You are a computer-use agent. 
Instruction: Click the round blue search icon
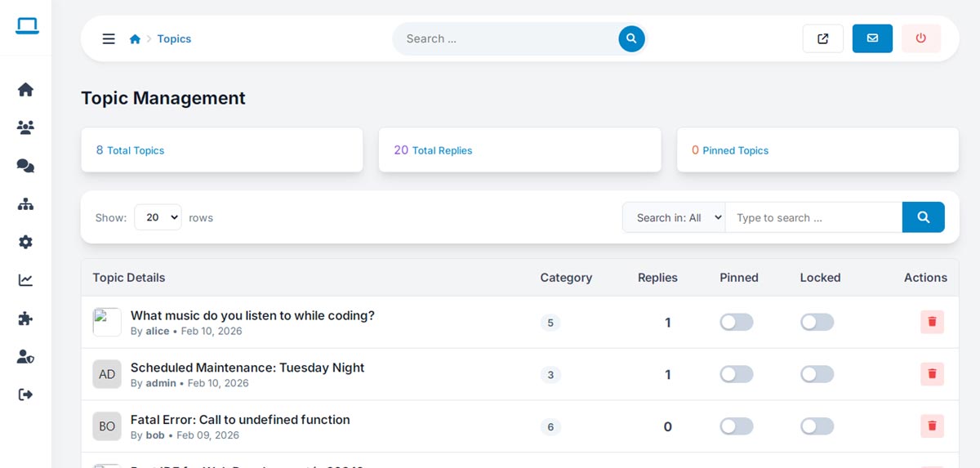point(631,38)
